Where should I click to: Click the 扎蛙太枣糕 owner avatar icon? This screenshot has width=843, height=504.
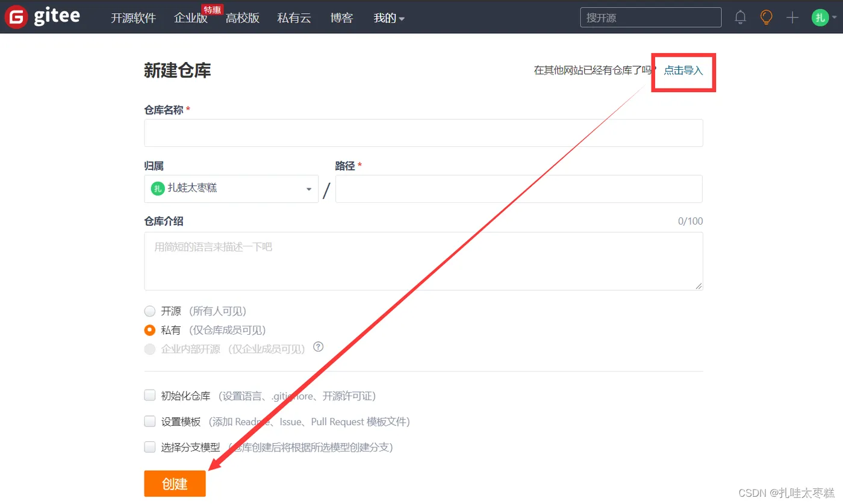tap(157, 188)
